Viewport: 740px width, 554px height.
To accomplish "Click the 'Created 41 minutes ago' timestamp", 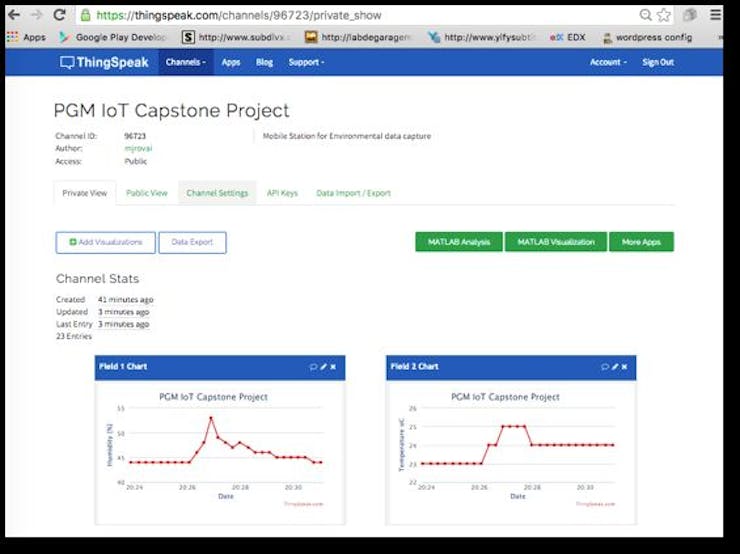I will click(x=125, y=300).
